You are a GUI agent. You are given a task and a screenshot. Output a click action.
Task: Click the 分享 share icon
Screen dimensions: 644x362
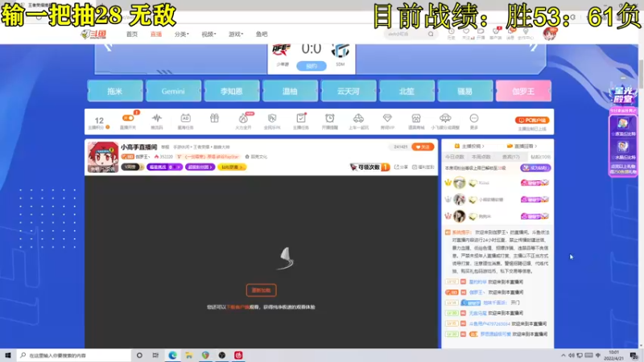point(401,167)
